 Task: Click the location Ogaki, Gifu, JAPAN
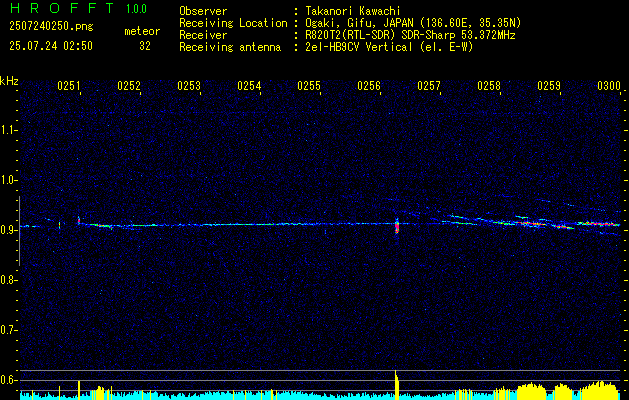pyautogui.click(x=361, y=23)
